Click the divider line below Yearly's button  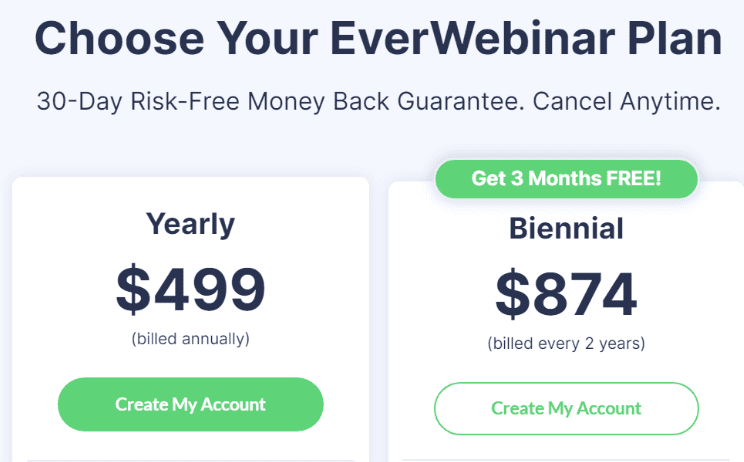click(x=190, y=460)
